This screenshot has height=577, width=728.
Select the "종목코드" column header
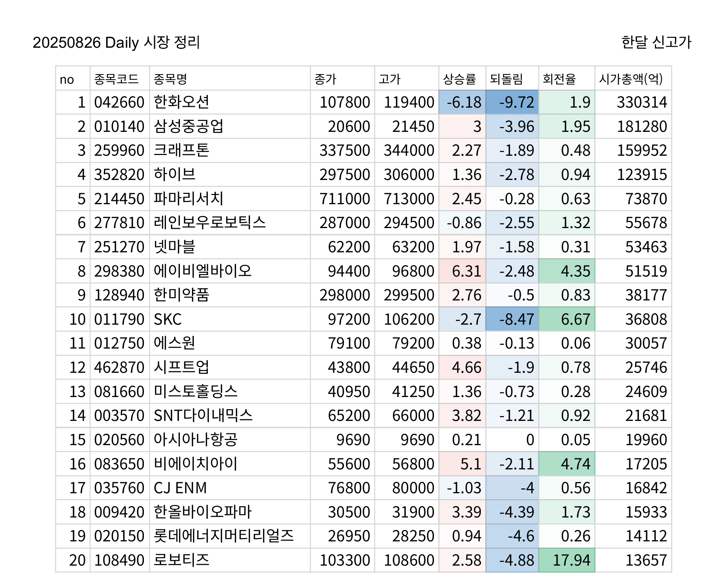coord(116,79)
